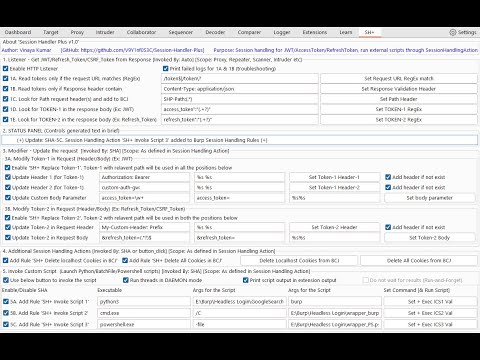Toggle Update Custom Body Parameter checkbox

7,198
